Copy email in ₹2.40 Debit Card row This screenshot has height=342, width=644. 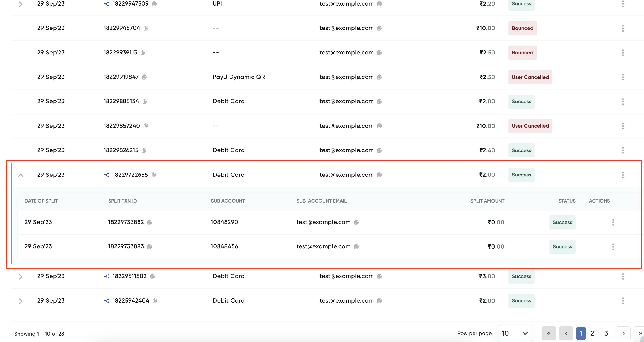click(x=379, y=150)
